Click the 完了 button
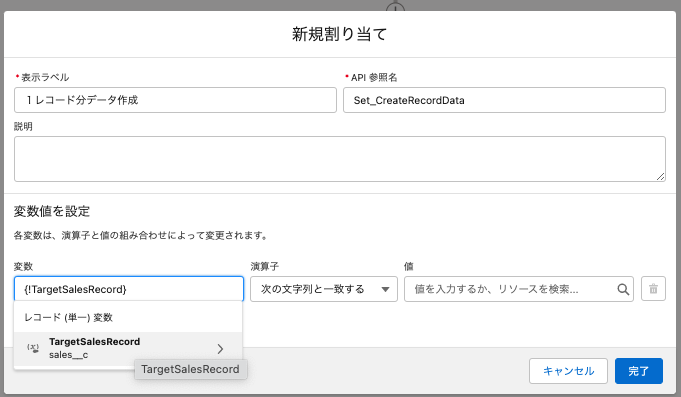This screenshot has width=681, height=397. pyautogui.click(x=638, y=371)
